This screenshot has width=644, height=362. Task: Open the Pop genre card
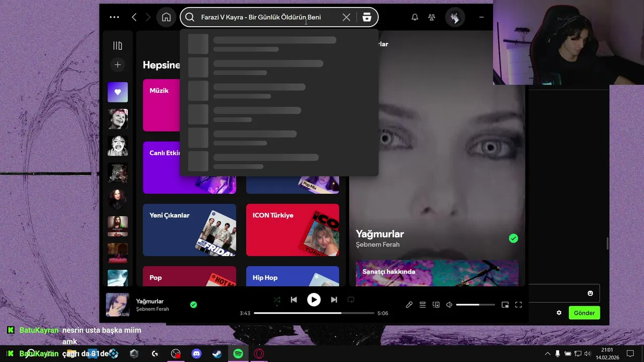tap(189, 276)
